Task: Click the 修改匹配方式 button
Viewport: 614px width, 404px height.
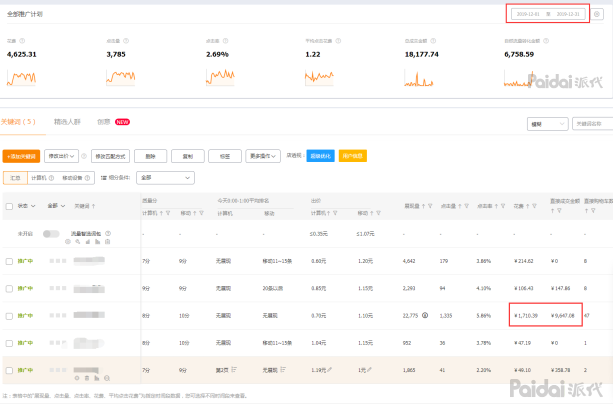Action: pos(110,156)
